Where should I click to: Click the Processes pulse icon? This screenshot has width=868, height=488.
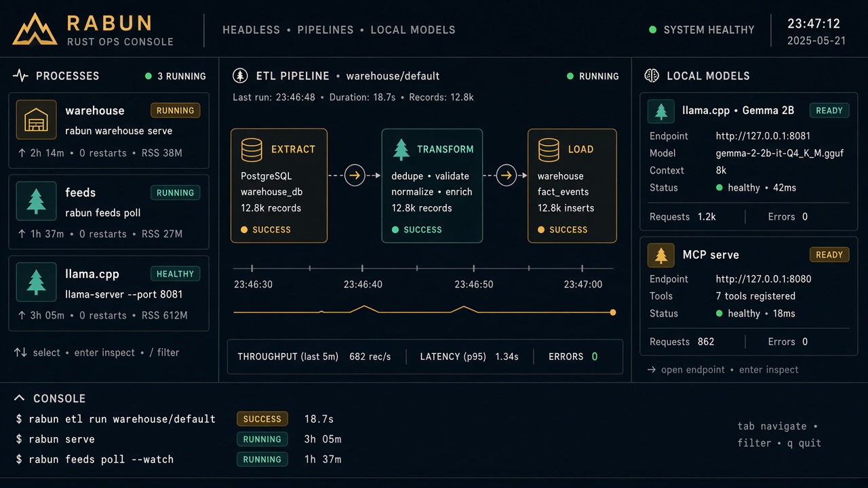pos(20,76)
